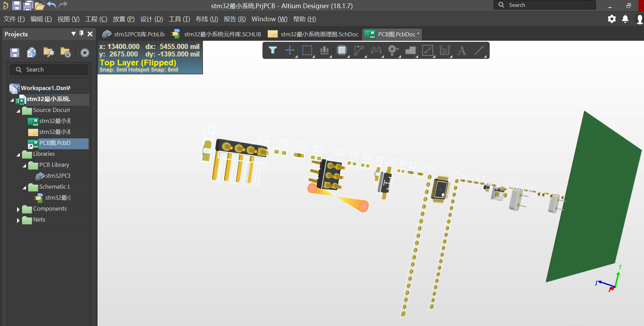Select the Place String text tool

[462, 50]
